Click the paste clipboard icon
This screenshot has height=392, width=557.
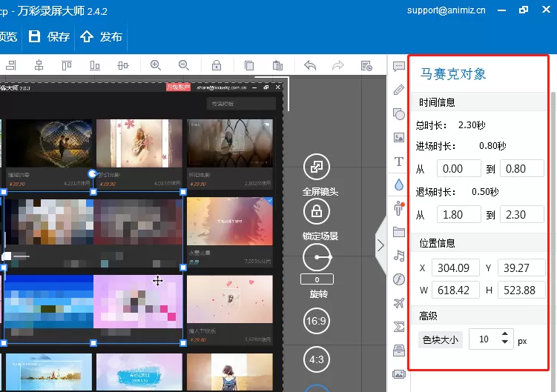[277, 65]
